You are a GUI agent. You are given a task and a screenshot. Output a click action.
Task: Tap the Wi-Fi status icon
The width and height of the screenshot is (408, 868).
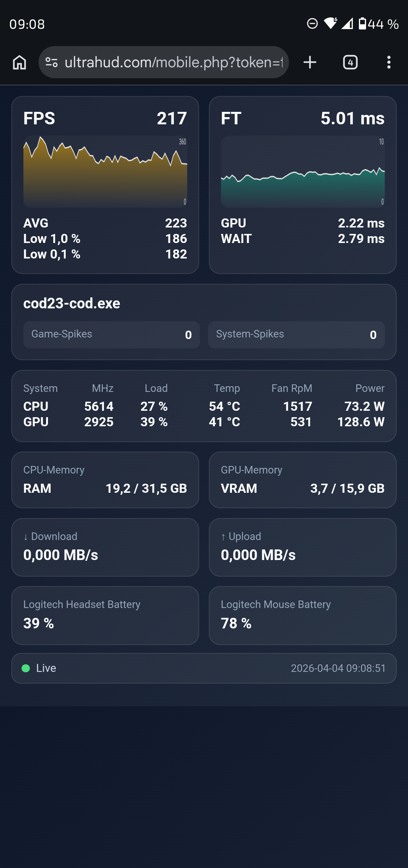coord(331,24)
